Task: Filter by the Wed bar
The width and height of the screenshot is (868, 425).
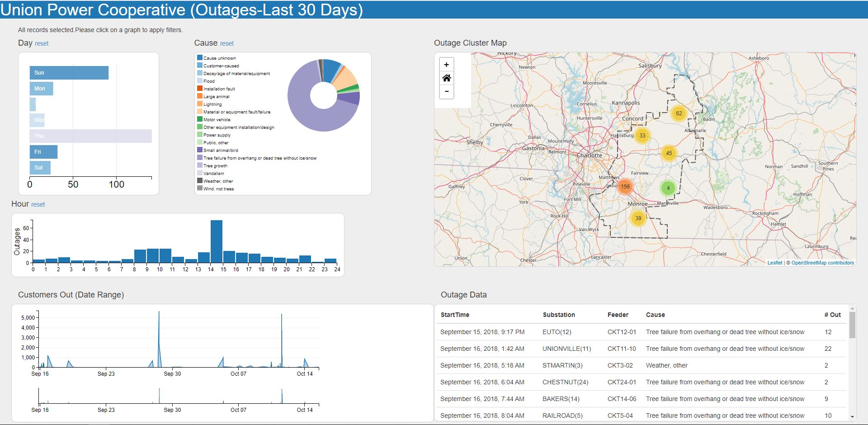Action: [37, 120]
